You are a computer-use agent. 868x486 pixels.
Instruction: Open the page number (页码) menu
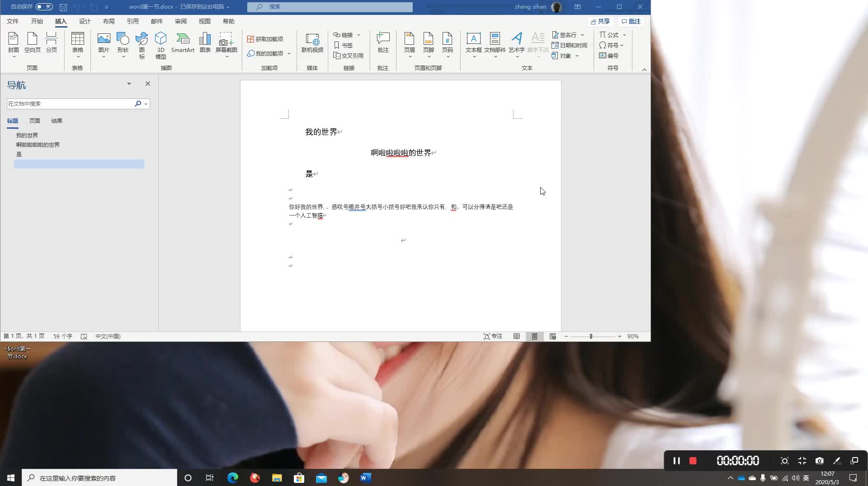tap(447, 44)
